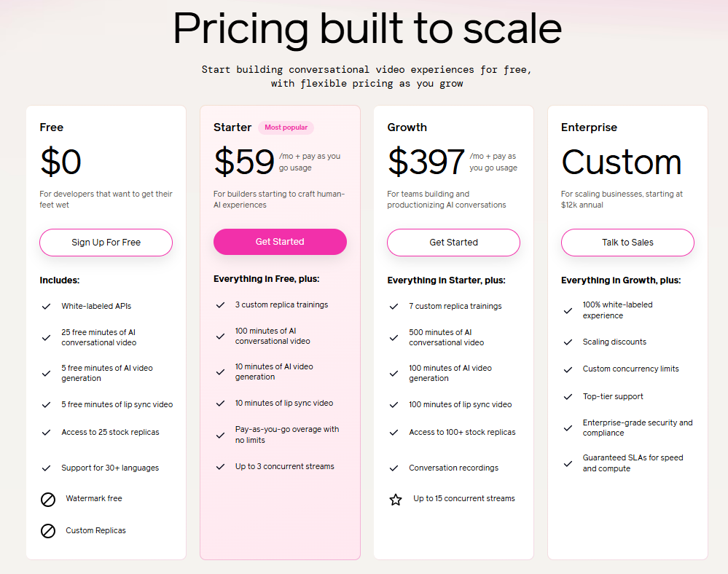Click the star icon beside 15 concurrent streams
728x574 pixels.
coord(396,499)
